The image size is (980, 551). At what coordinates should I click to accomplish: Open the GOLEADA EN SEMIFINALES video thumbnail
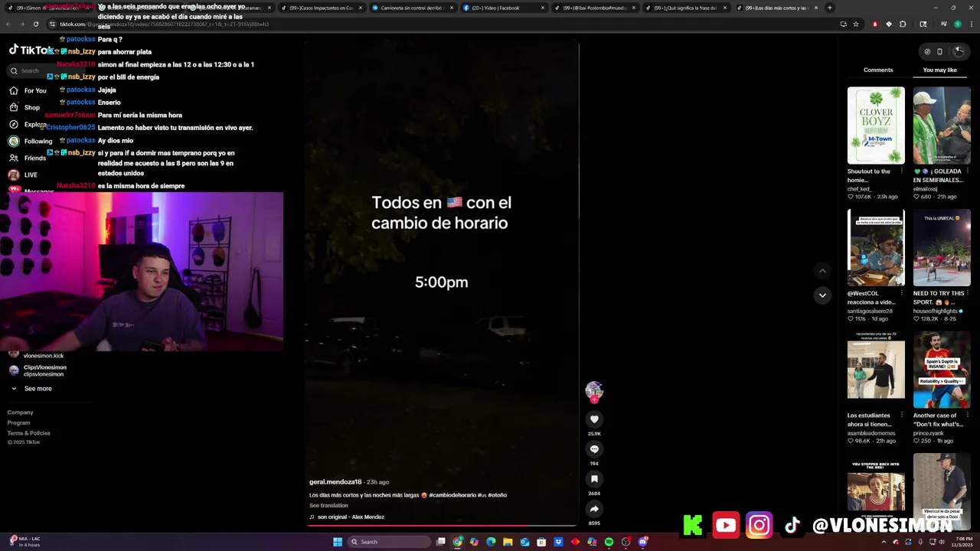[942, 125]
